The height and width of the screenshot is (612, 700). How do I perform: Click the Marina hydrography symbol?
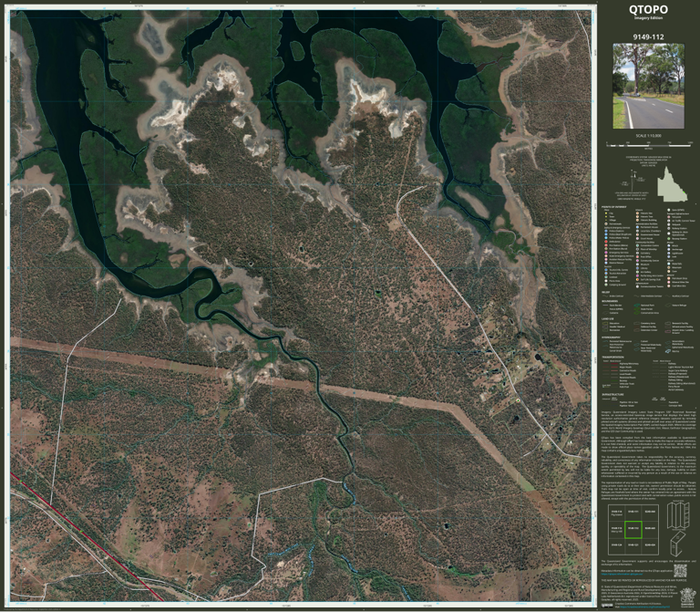[668, 351]
